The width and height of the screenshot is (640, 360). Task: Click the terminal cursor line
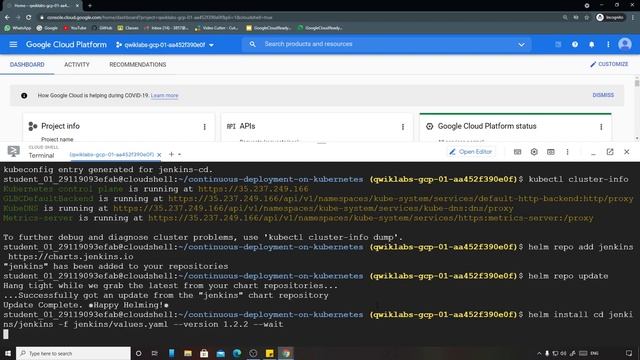(6, 334)
